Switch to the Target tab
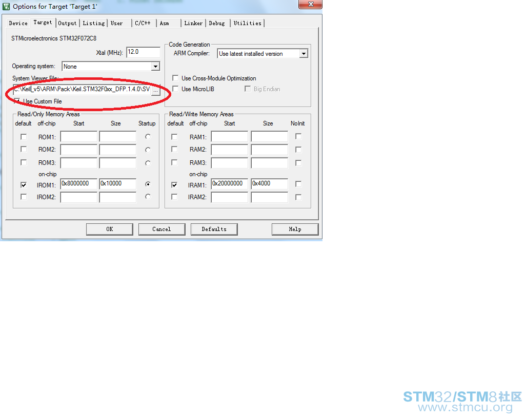 (43, 23)
